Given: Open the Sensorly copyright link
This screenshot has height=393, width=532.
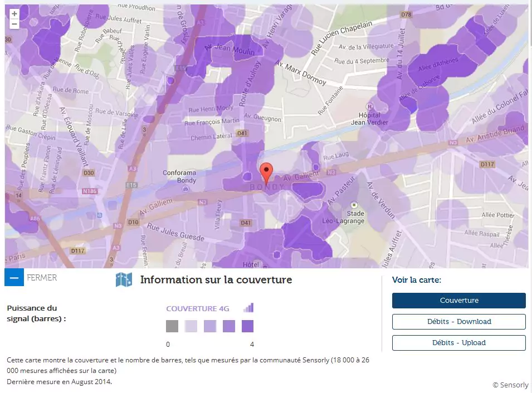Looking at the screenshot, I should pyautogui.click(x=510, y=385).
